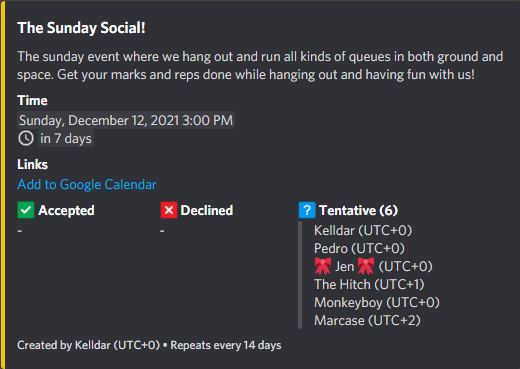520x369 pixels.
Task: Click the in 7 days relative time
Action: tap(66, 139)
